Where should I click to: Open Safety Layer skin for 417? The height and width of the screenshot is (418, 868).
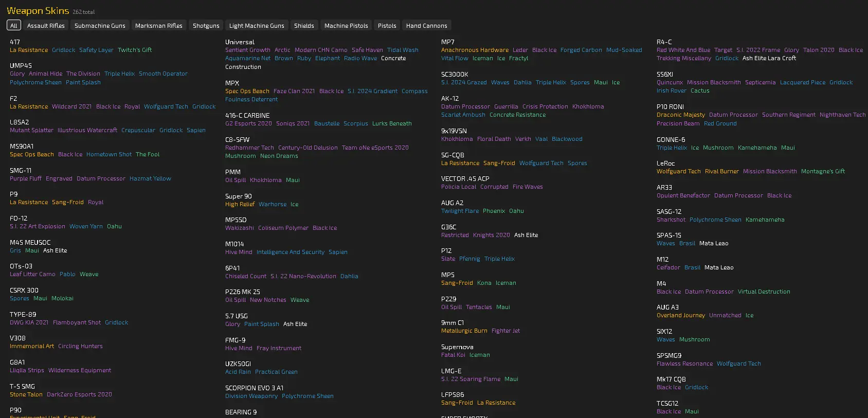pos(96,50)
